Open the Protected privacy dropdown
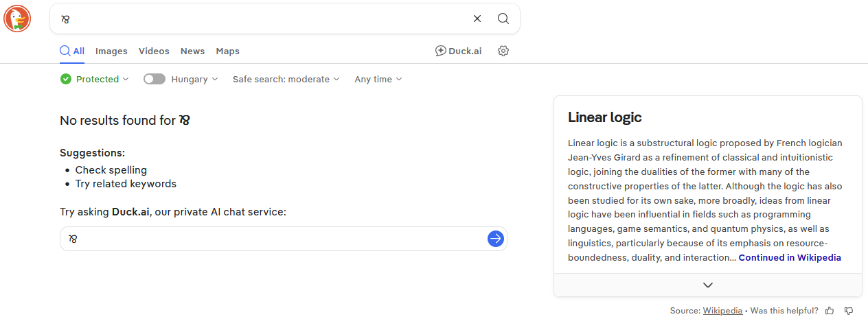Image resolution: width=868 pixels, height=319 pixels. pyautogui.click(x=95, y=79)
